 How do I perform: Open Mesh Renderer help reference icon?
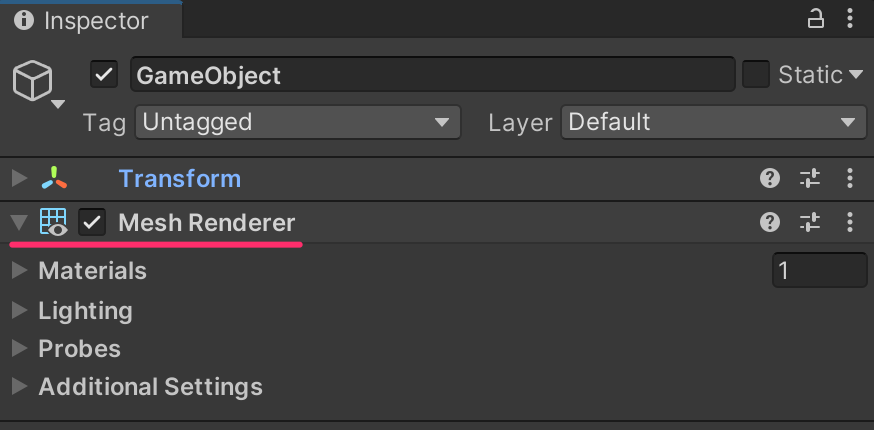770,223
